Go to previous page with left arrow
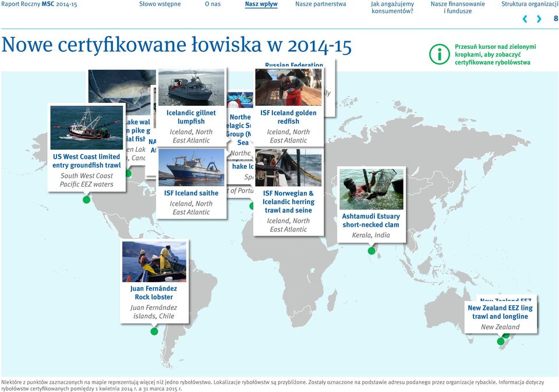 click(525, 19)
